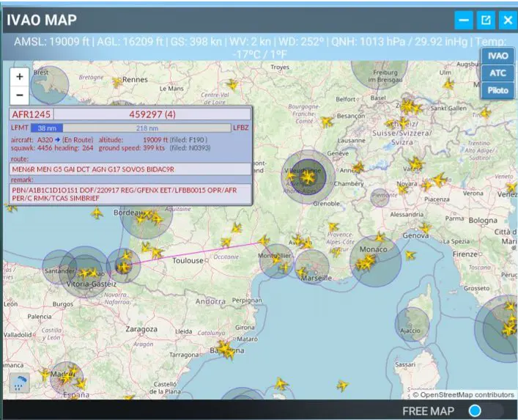This screenshot has height=420, width=518.
Task: Select the aircraft cluster at Monaco
Action: [366, 262]
